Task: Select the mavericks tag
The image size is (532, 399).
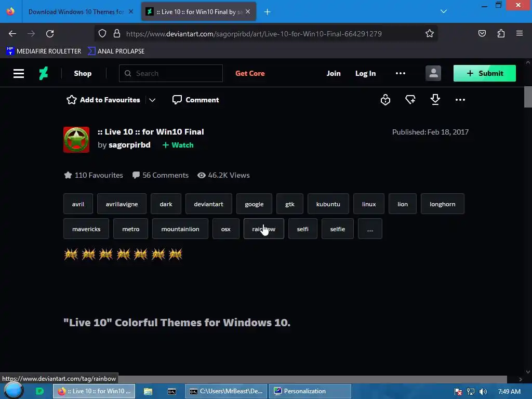Action: [86, 229]
